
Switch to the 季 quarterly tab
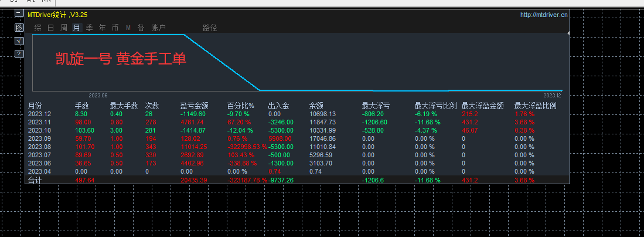(90, 28)
